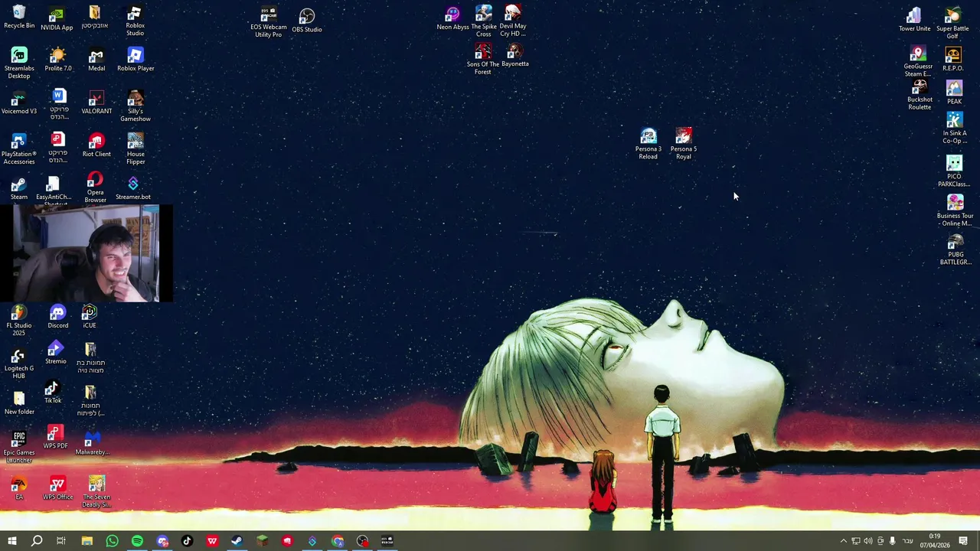The image size is (980, 551).
Task: Select the PlayStation Accessories icon
Action: [19, 149]
